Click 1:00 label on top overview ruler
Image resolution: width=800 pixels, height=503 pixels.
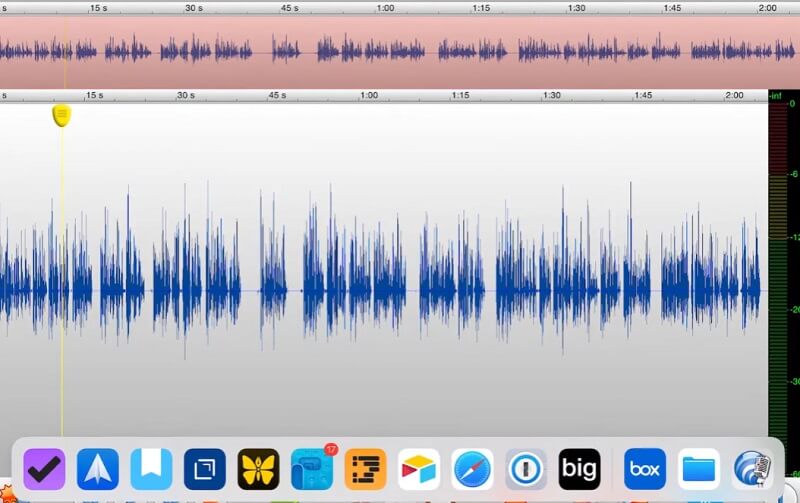click(385, 8)
